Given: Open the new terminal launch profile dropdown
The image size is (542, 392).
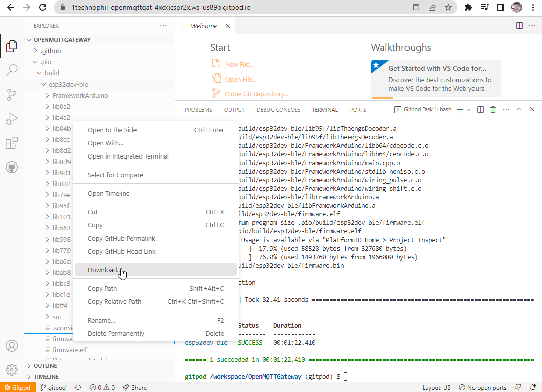Looking at the screenshot, I should coord(468,110).
